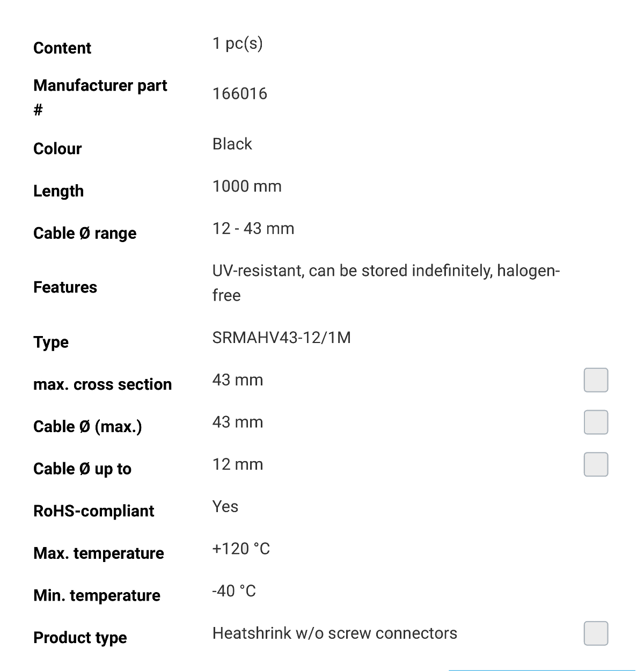Click the Max. temperature label
This screenshot has height=671, width=644.
pos(99,553)
